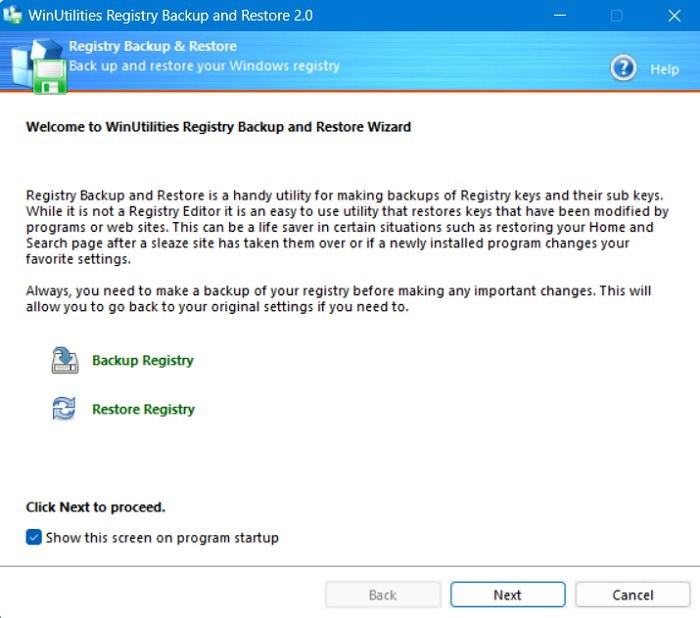Click the Cancel button
The height and width of the screenshot is (618, 700).
tap(633, 594)
